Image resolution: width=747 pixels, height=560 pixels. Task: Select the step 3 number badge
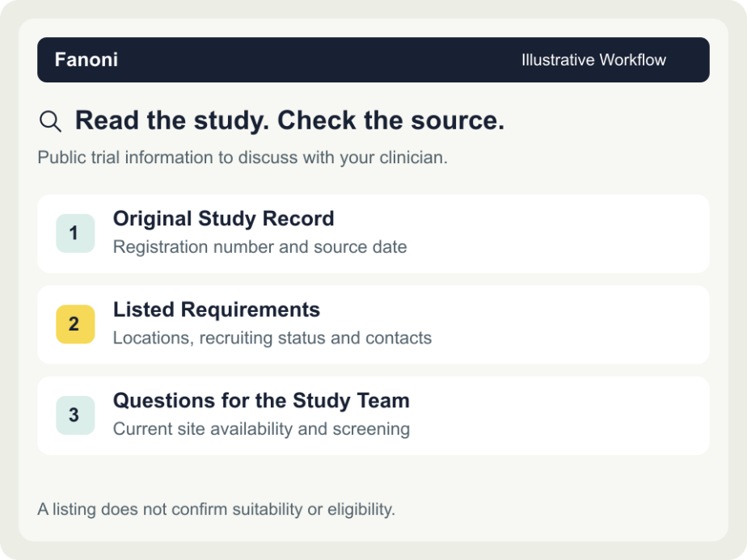click(75, 415)
